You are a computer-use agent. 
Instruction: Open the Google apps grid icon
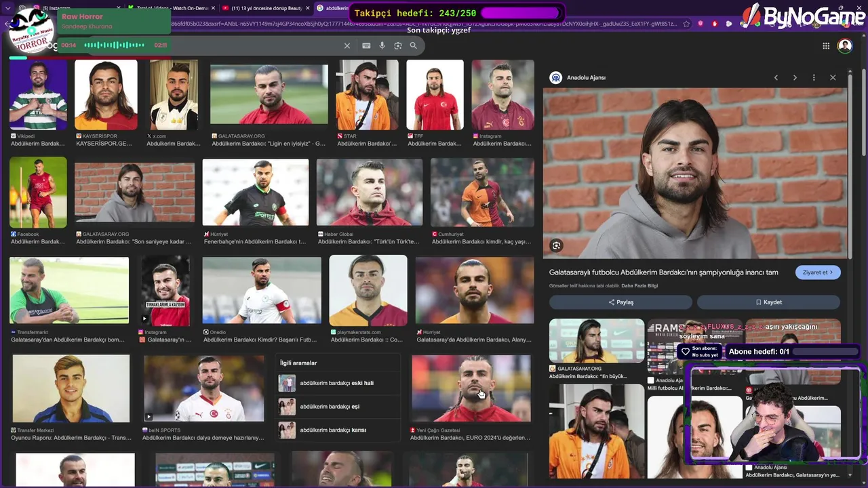click(826, 45)
